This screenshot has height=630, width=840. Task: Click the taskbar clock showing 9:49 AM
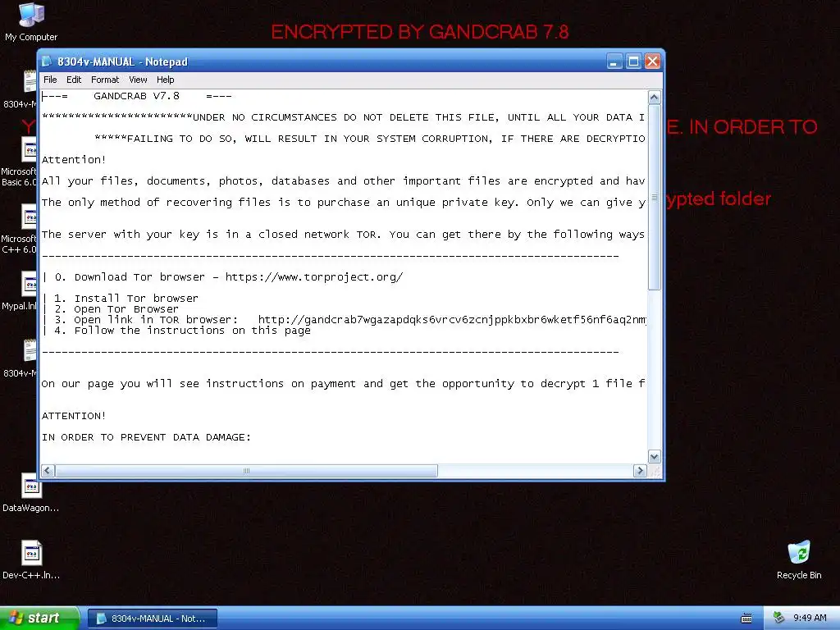click(810, 619)
